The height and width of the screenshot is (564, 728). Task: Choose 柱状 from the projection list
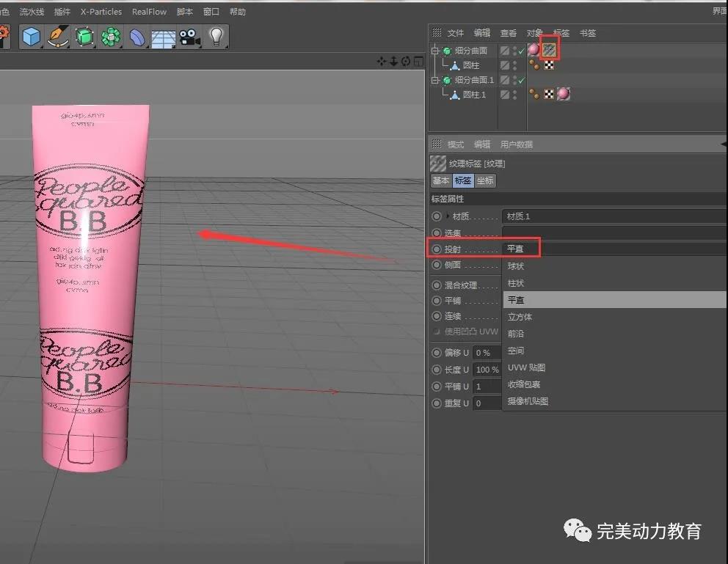pyautogui.click(x=516, y=283)
